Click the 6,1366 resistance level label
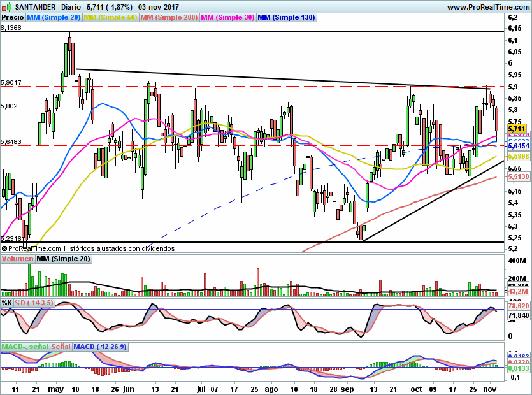Screen dimensions: 532x395 point(11,28)
